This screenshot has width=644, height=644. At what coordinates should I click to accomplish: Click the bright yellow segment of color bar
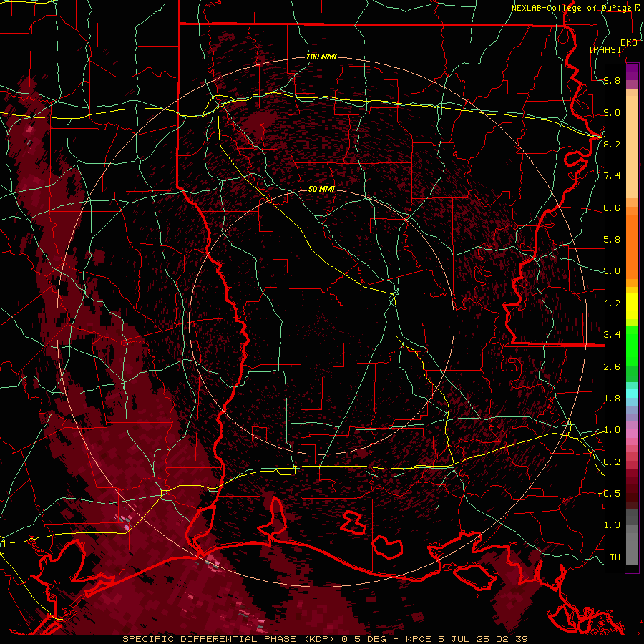(x=632, y=306)
